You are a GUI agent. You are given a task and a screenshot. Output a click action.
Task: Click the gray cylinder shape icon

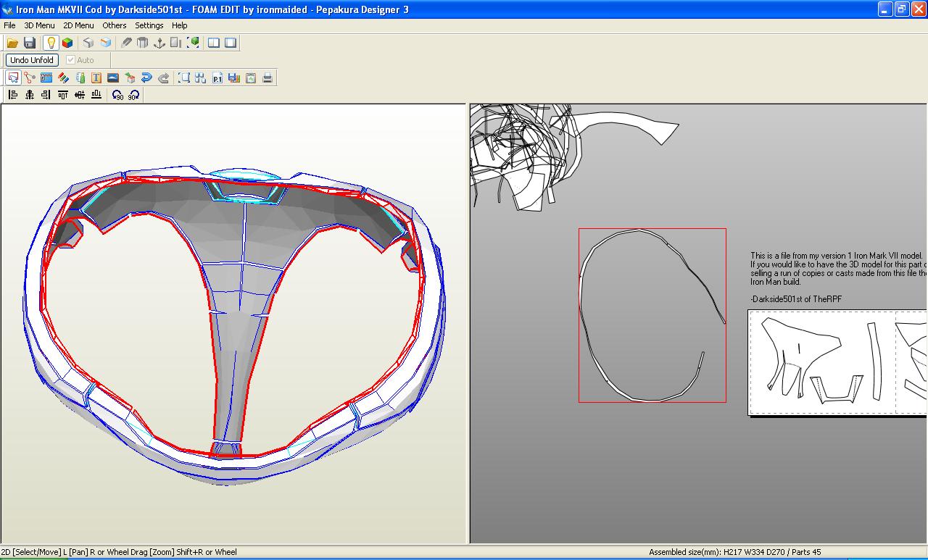[x=143, y=43]
